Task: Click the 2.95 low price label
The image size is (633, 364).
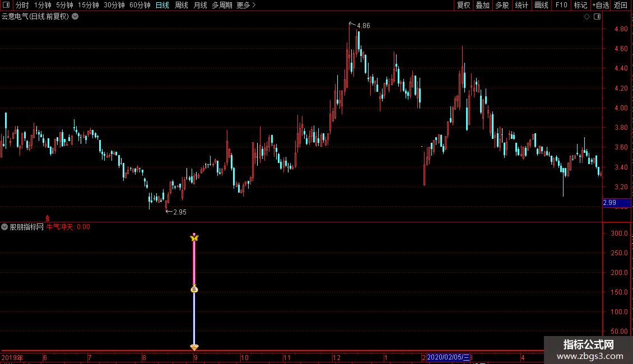Action: click(x=180, y=212)
